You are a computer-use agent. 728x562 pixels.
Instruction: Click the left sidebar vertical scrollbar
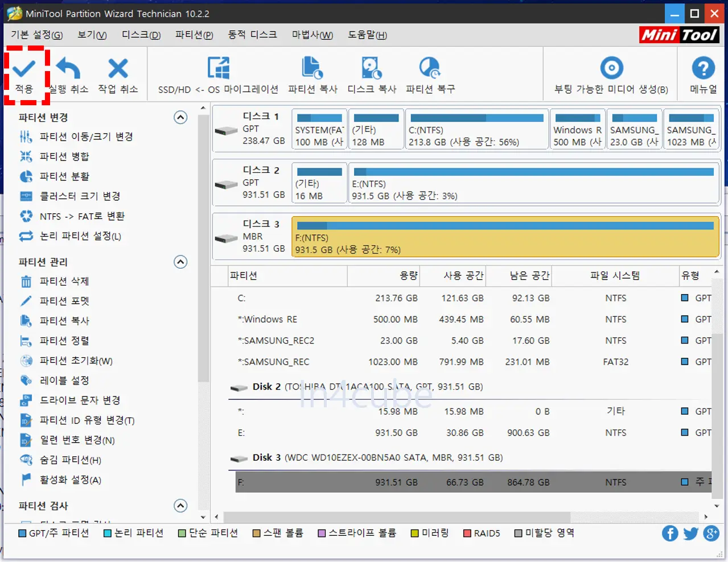[x=203, y=249]
